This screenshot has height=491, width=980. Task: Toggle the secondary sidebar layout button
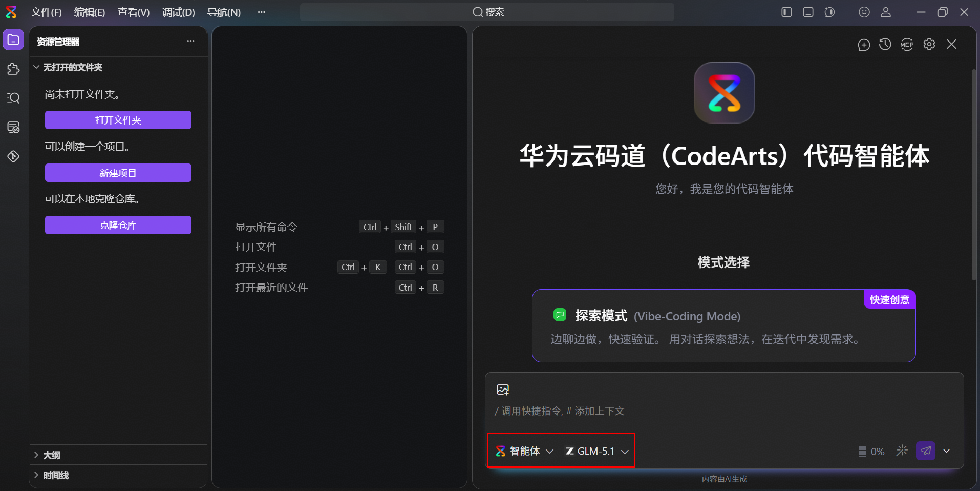(830, 12)
